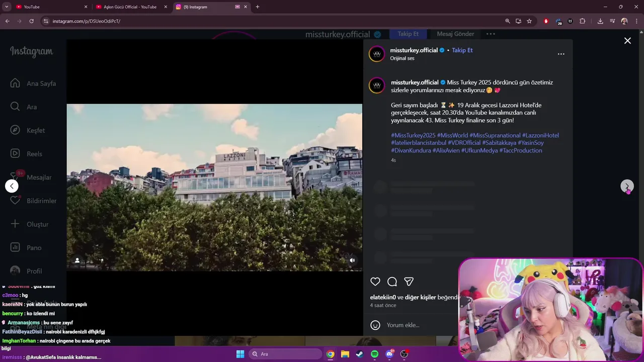Open Pano in Instagram sidebar
Screen dimensions: 644x362
[x=26, y=247]
